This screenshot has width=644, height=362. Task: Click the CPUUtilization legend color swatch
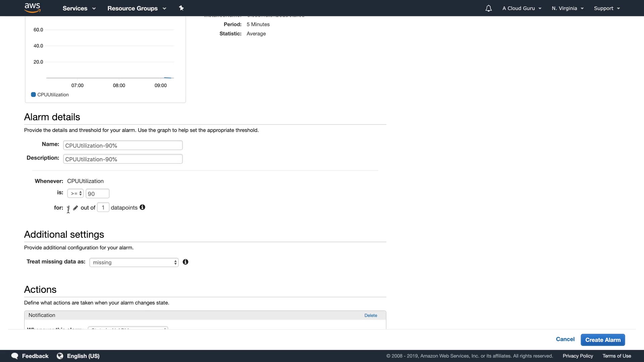[x=34, y=95]
